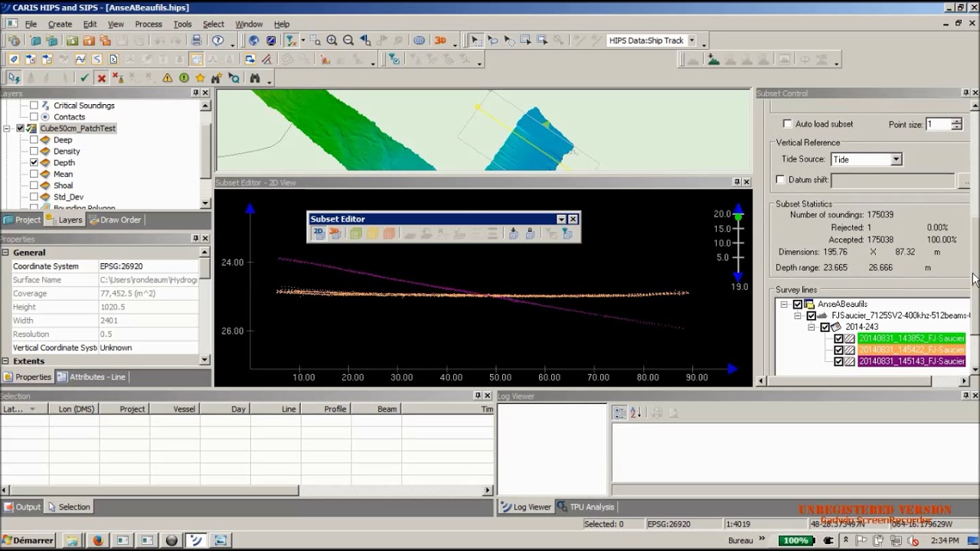Increase the Point size stepper

(x=956, y=121)
